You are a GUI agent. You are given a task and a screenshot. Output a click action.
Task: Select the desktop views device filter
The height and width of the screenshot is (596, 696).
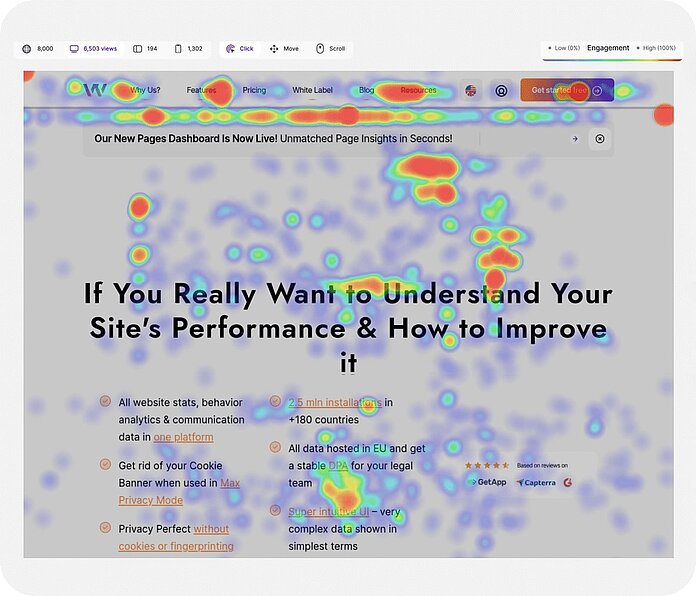pos(92,48)
